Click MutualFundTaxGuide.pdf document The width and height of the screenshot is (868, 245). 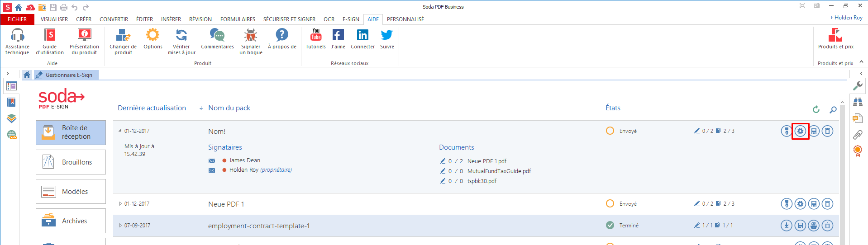(x=499, y=171)
